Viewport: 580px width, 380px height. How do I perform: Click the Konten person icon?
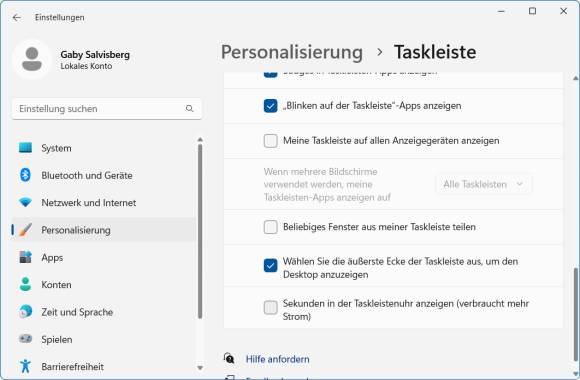click(x=25, y=284)
